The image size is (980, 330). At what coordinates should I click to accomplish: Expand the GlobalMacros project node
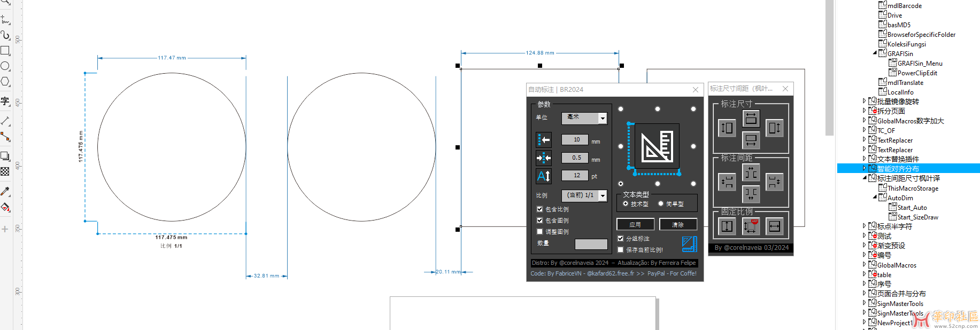point(865,264)
